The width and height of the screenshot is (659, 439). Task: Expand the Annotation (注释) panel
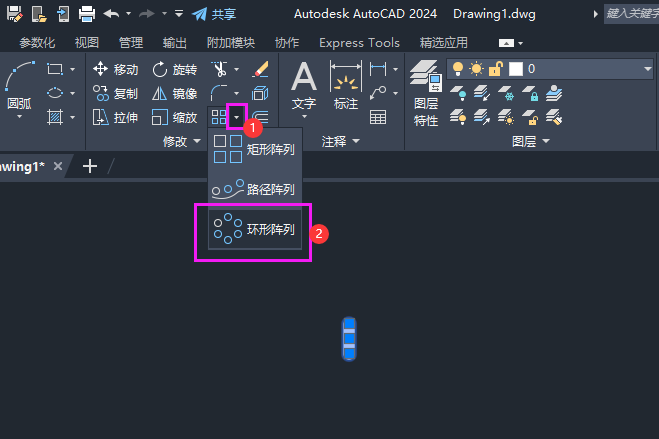click(341, 142)
